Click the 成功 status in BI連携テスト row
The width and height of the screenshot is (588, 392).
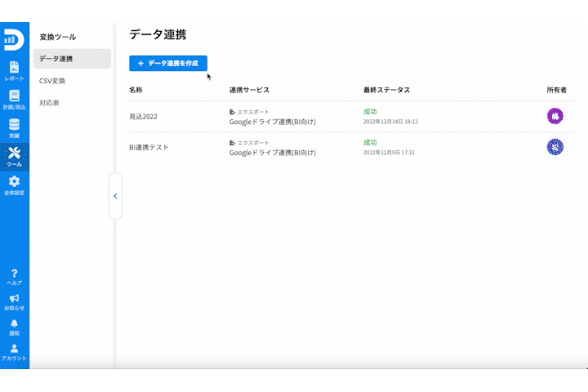(x=370, y=142)
